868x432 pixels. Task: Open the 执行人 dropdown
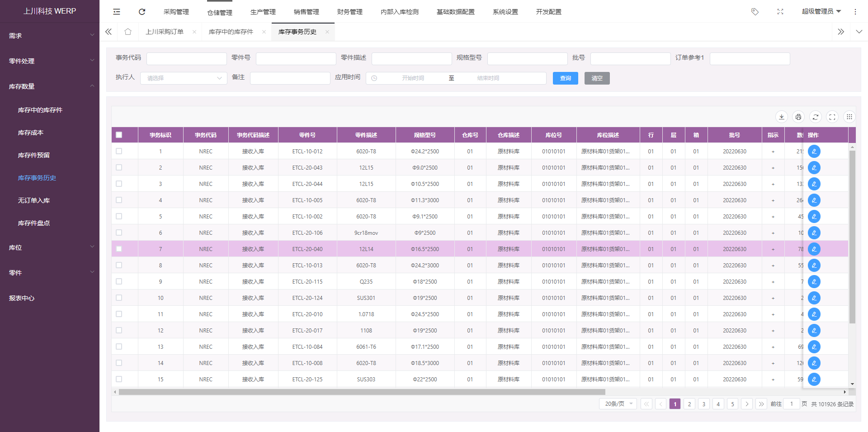click(x=184, y=78)
